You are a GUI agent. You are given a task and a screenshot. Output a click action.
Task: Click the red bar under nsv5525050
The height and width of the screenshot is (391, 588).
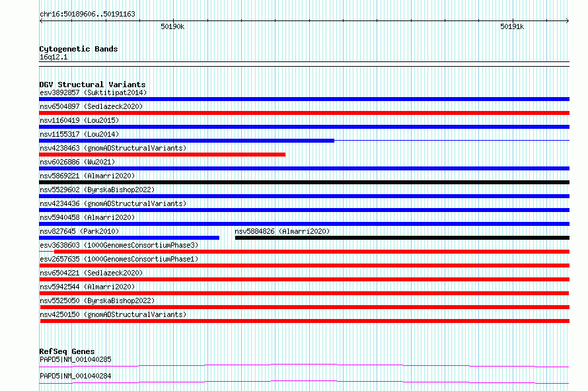tap(305, 307)
